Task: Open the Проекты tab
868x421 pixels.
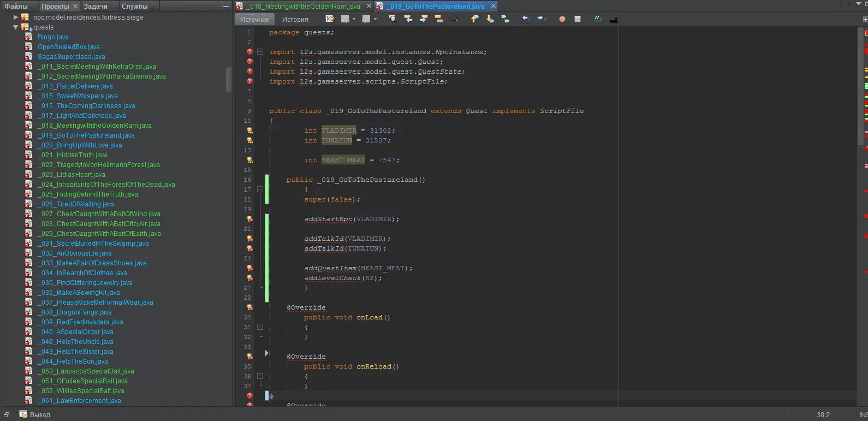Action: [x=59, y=6]
